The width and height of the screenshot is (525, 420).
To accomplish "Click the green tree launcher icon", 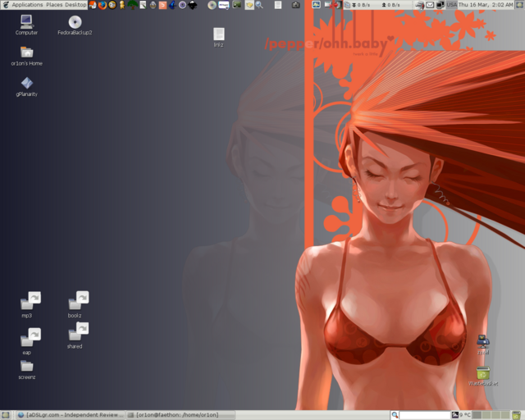I will (x=133, y=5).
